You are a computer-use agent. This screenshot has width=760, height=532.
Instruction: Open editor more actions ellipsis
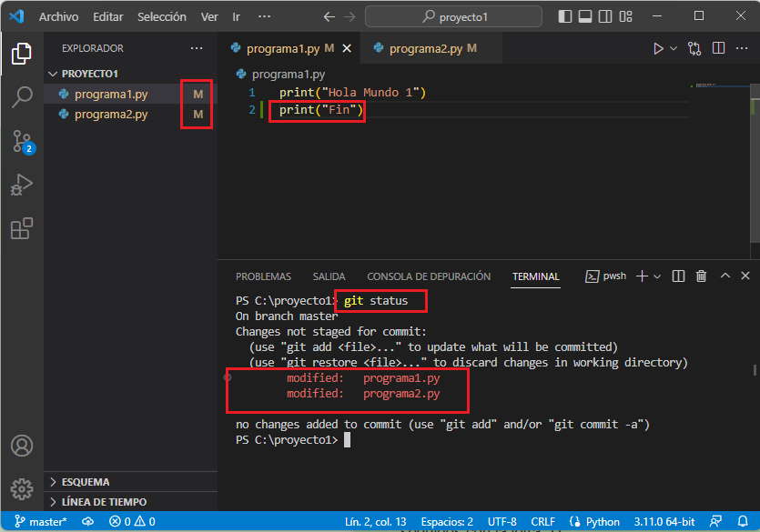[742, 48]
